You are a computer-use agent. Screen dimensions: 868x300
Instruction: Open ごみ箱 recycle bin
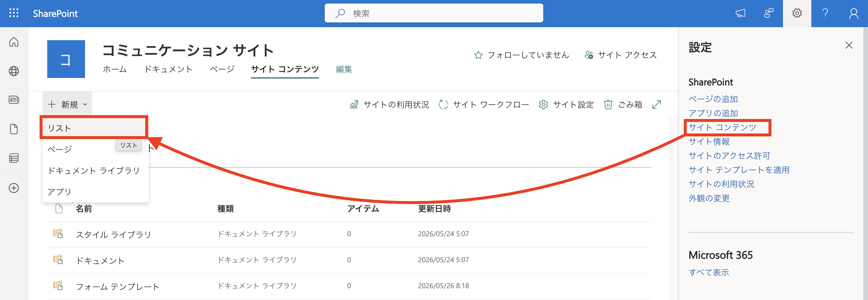click(x=623, y=105)
